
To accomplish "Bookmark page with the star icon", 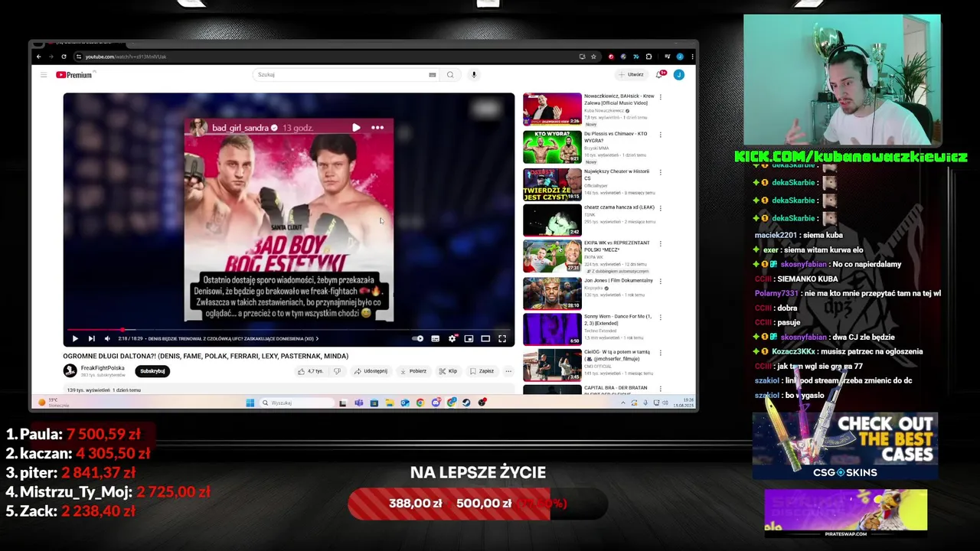I will [x=593, y=57].
